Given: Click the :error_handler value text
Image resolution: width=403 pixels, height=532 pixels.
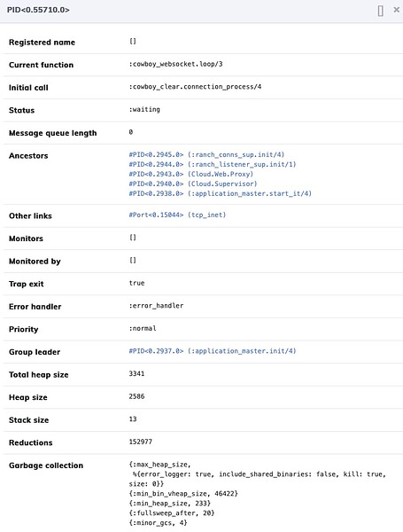Looking at the screenshot, I should tap(156, 306).
